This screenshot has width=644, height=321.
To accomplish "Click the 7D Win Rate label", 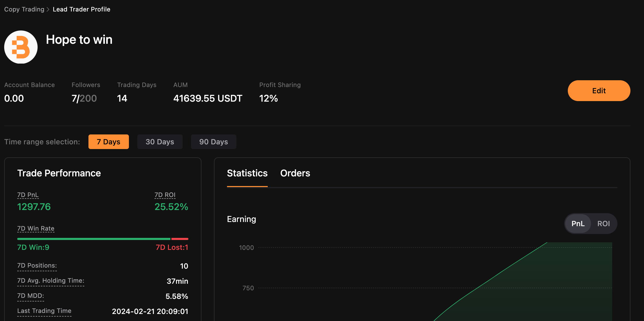I will coord(36,229).
